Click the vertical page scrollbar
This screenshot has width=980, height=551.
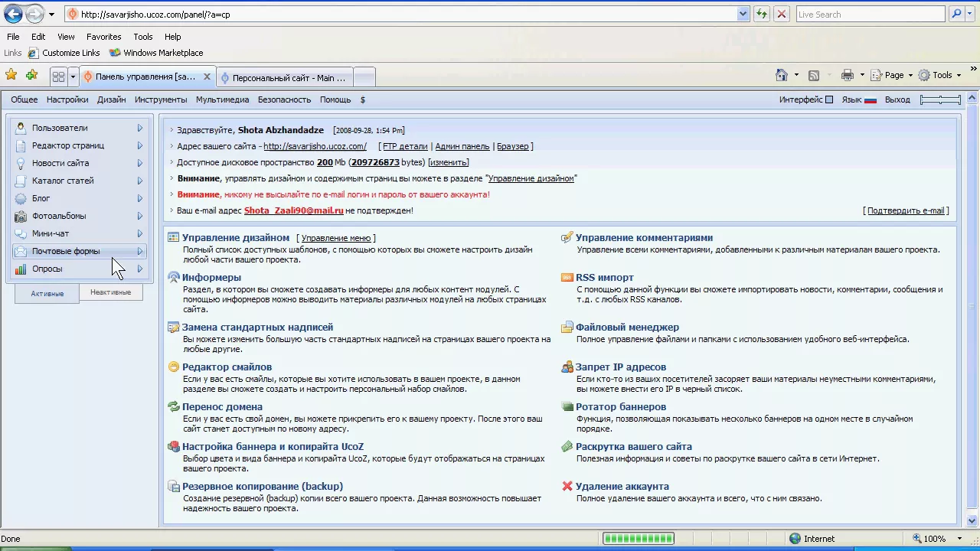pos(973,309)
